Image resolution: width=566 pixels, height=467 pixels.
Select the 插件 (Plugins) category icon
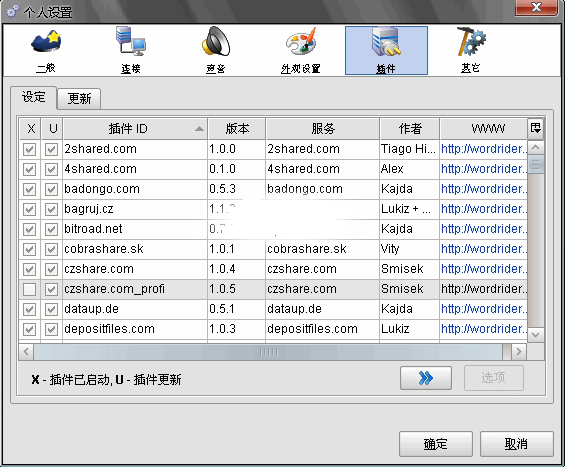(386, 51)
